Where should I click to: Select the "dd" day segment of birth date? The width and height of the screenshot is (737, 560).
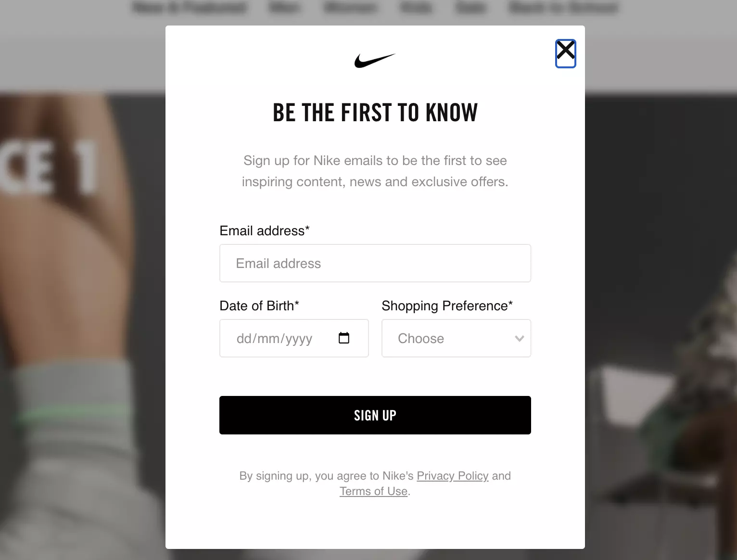click(244, 339)
